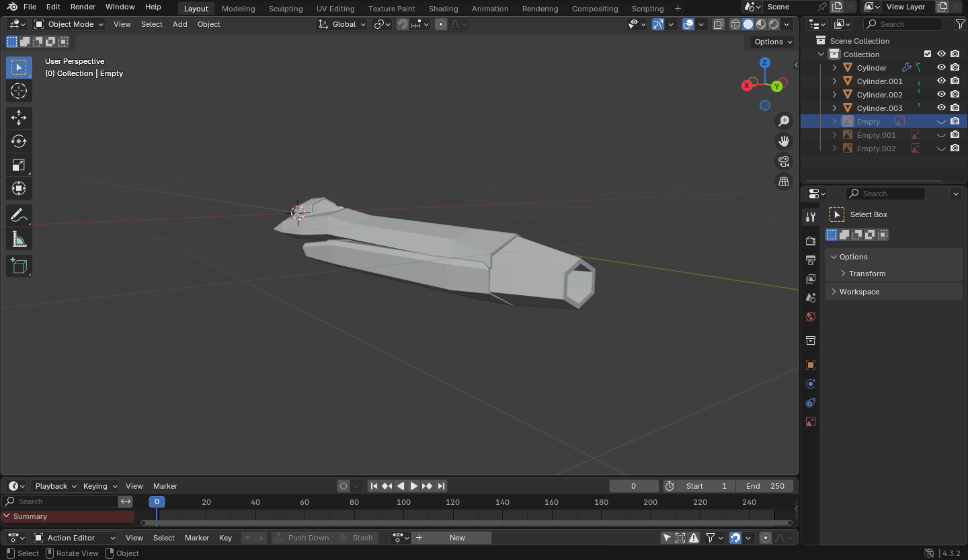Hide Cylinder.001 in viewport
This screenshot has height=560, width=968.
941,81
